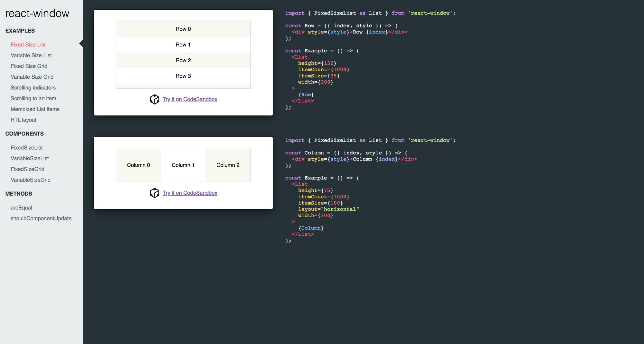Click the 'react-window' title heading
The height and width of the screenshot is (344, 644).
click(x=37, y=13)
